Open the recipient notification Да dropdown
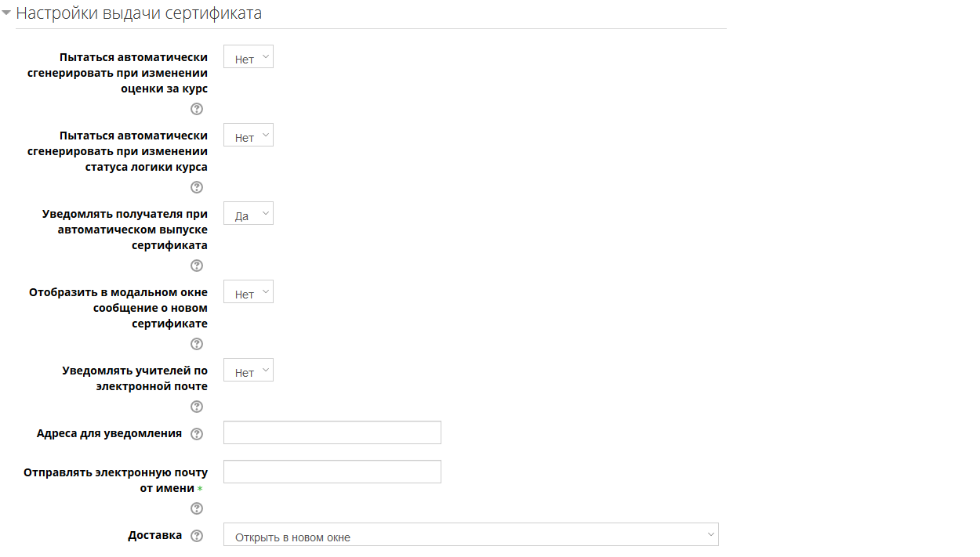Viewport: 980px width, 557px height. pos(249,214)
